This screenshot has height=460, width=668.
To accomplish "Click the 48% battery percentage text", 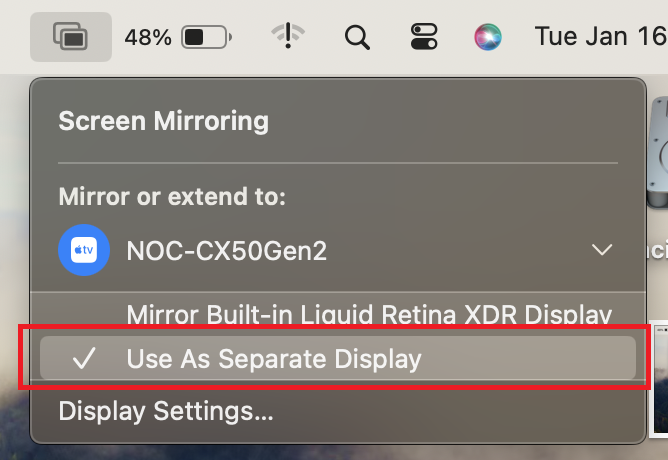I will point(148,38).
